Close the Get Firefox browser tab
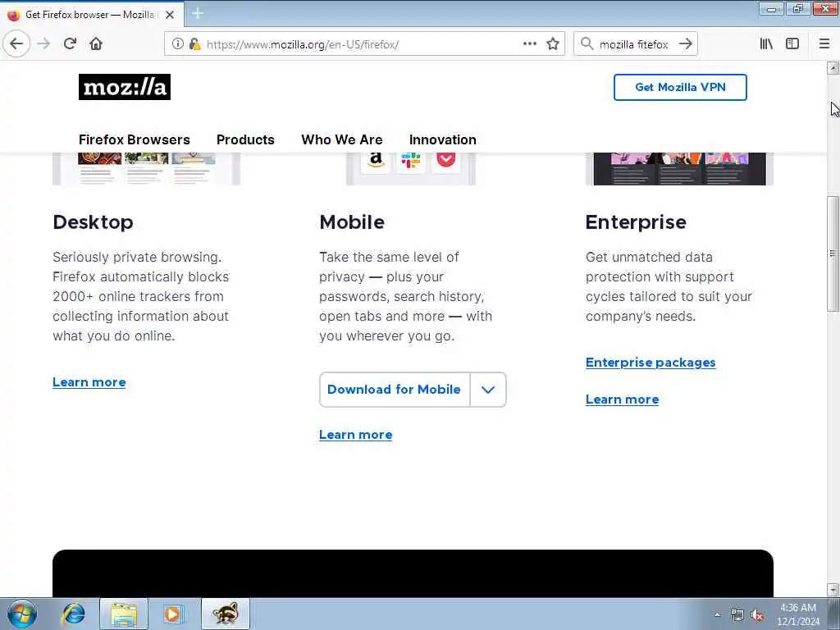Image resolution: width=840 pixels, height=630 pixels. [170, 15]
